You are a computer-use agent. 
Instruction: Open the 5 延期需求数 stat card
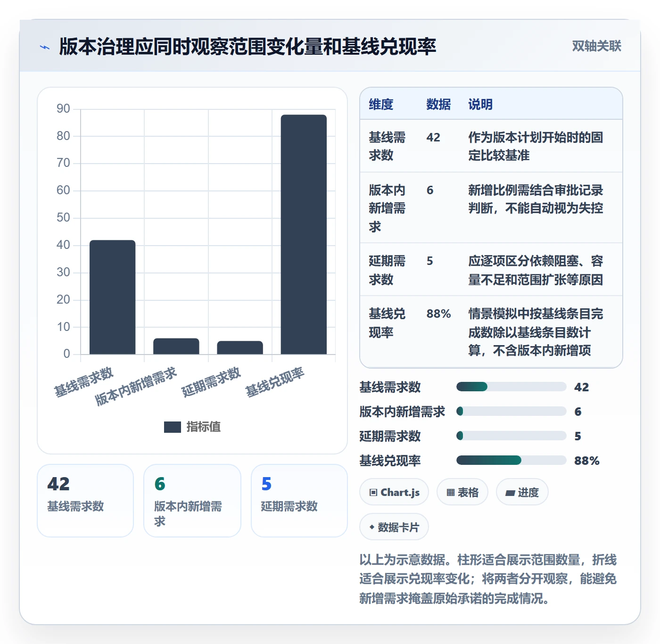pyautogui.click(x=299, y=501)
